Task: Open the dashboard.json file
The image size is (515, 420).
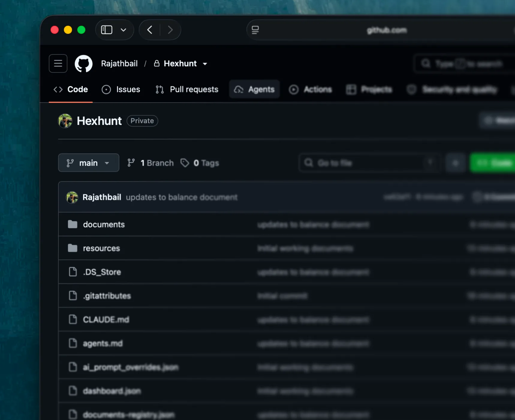Action: click(112, 391)
